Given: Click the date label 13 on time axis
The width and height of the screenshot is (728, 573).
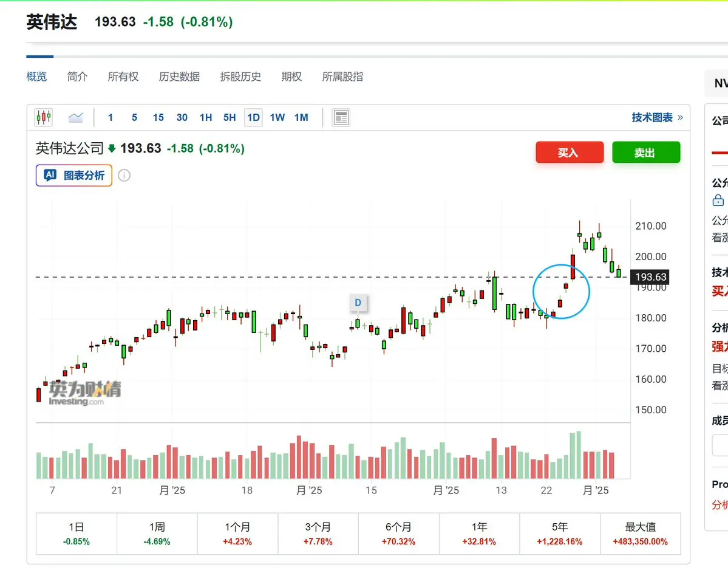Looking at the screenshot, I should (x=501, y=490).
